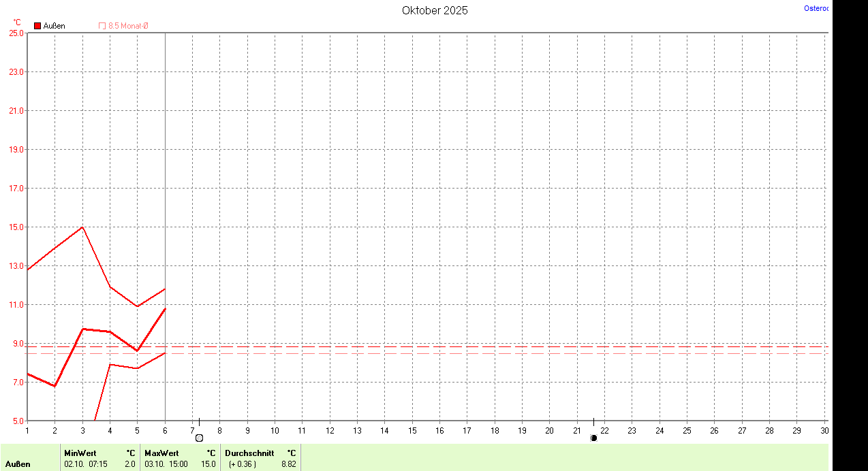868x471 pixels.
Task: Click the full moon icon below the axis
Action: click(199, 438)
